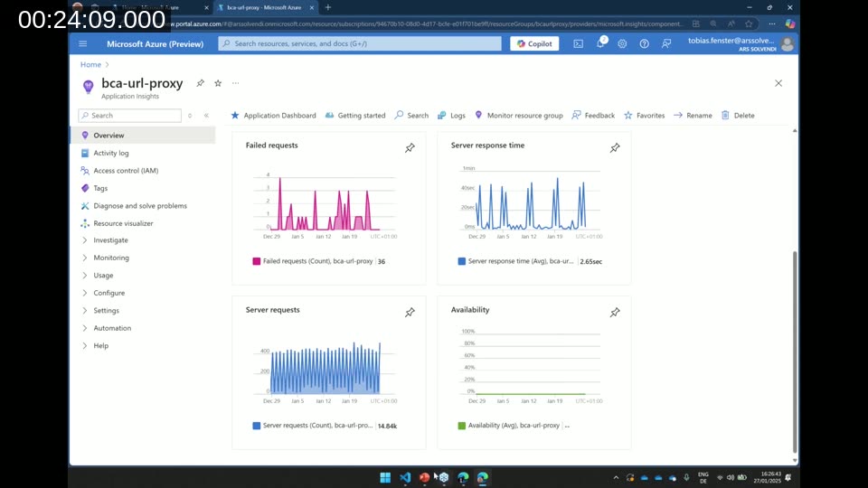Click Rename in the command bar
The image size is (868, 488).
pyautogui.click(x=693, y=115)
